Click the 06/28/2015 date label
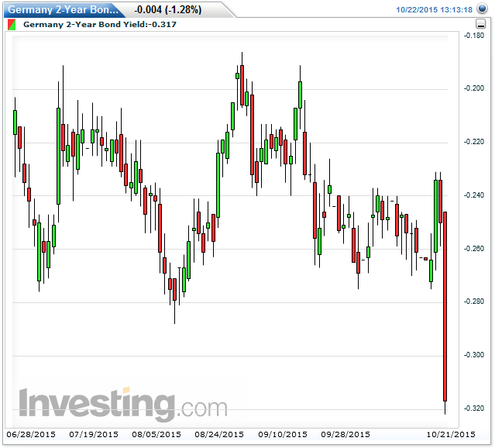Image resolution: width=495 pixels, height=448 pixels. (x=31, y=434)
